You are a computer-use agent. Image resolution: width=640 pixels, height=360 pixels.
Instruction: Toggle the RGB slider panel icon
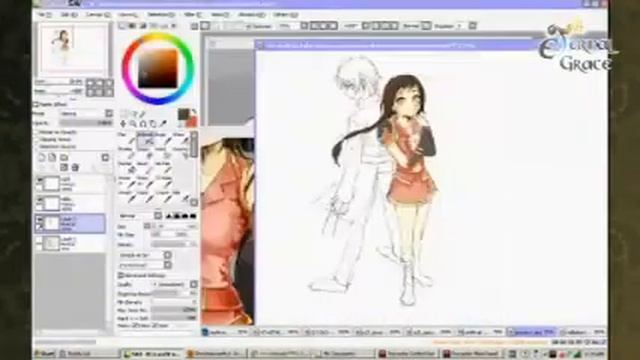(132, 26)
